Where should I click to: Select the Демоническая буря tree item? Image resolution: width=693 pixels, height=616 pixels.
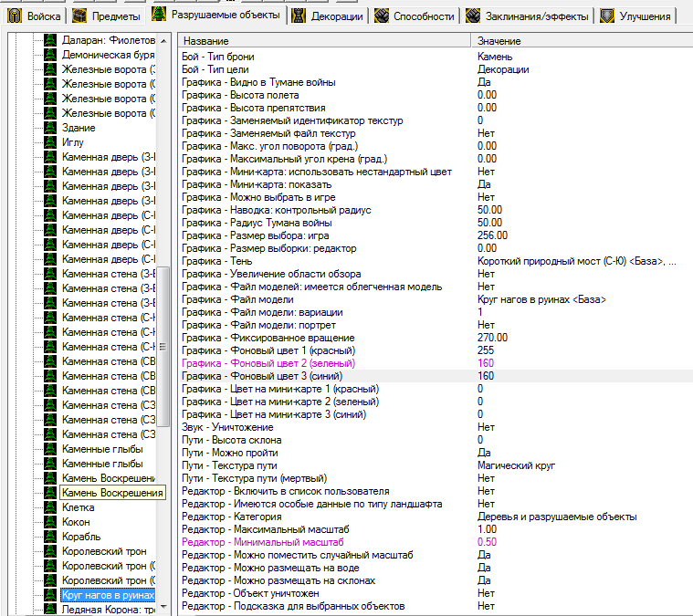[x=108, y=55]
